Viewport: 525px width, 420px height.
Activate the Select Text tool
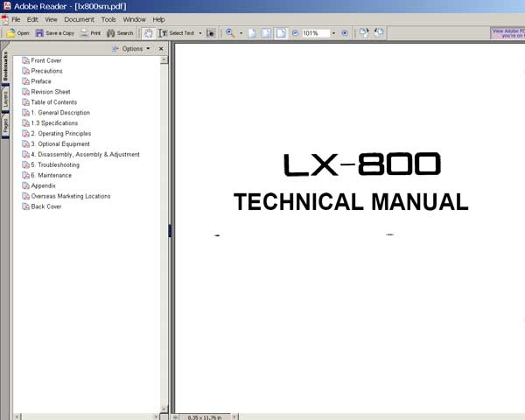[x=177, y=33]
